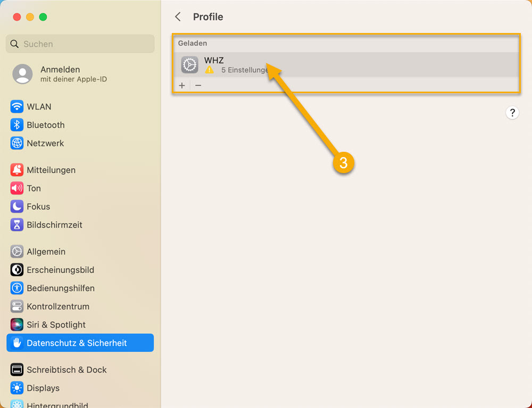Open Ton sound settings icon

tap(16, 188)
